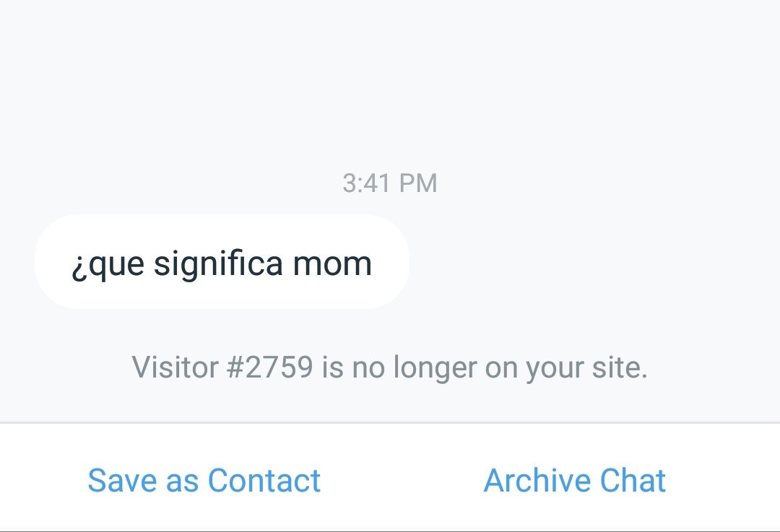
Task: Click the 3:41 PM timestamp
Action: pyautogui.click(x=389, y=183)
